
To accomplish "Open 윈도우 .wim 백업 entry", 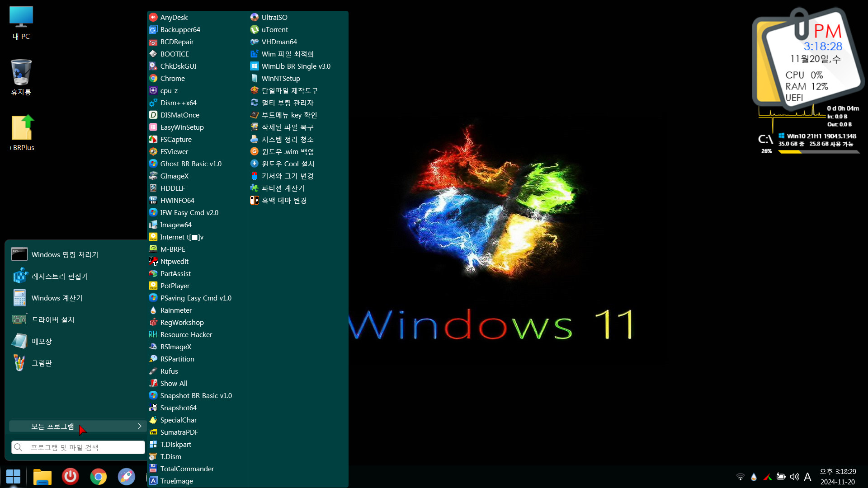I will 282,151.
